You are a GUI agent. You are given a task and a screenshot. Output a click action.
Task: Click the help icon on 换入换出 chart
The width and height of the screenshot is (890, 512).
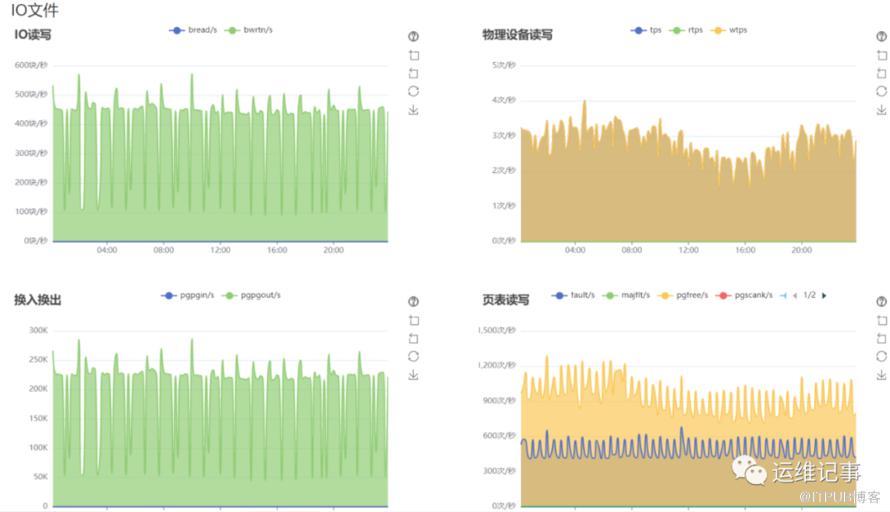413,301
